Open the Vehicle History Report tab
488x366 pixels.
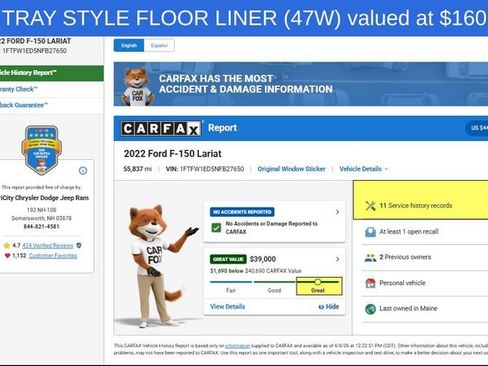[x=52, y=73]
